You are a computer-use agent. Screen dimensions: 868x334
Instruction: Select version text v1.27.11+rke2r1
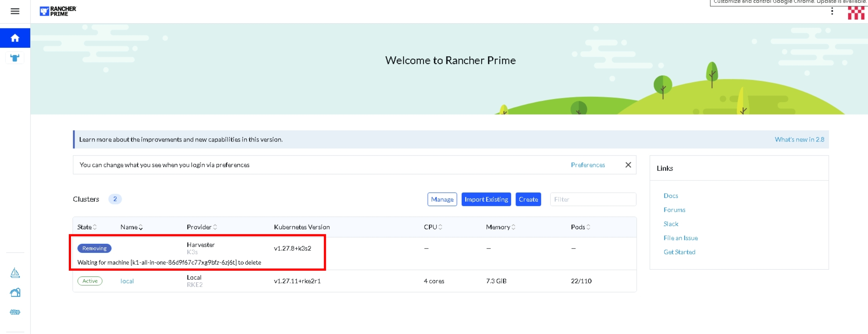click(297, 281)
